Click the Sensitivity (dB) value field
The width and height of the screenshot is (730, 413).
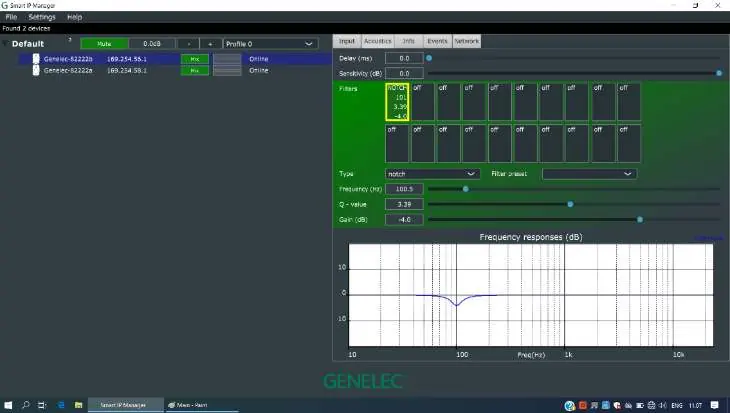tap(404, 73)
